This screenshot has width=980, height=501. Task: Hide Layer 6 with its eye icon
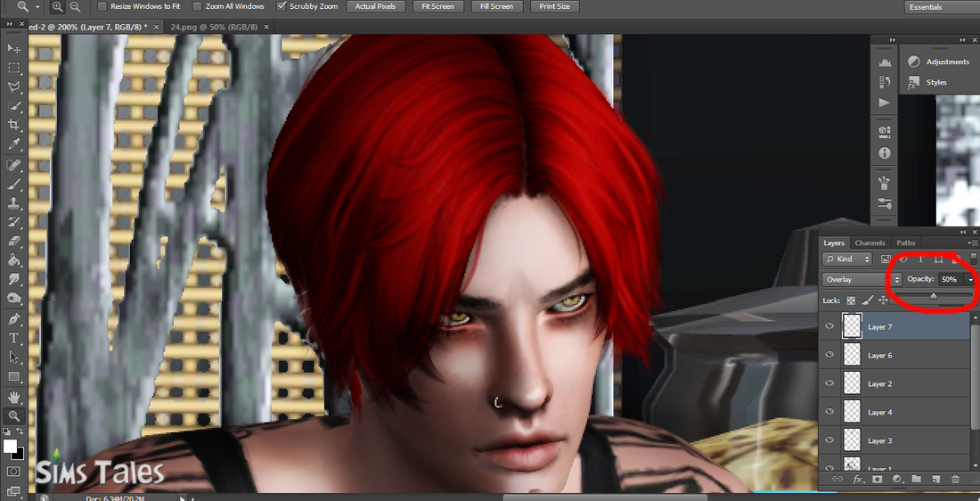pyautogui.click(x=830, y=355)
